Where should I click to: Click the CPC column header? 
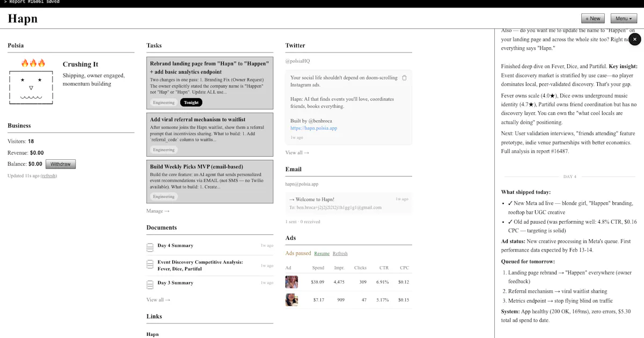tap(404, 268)
